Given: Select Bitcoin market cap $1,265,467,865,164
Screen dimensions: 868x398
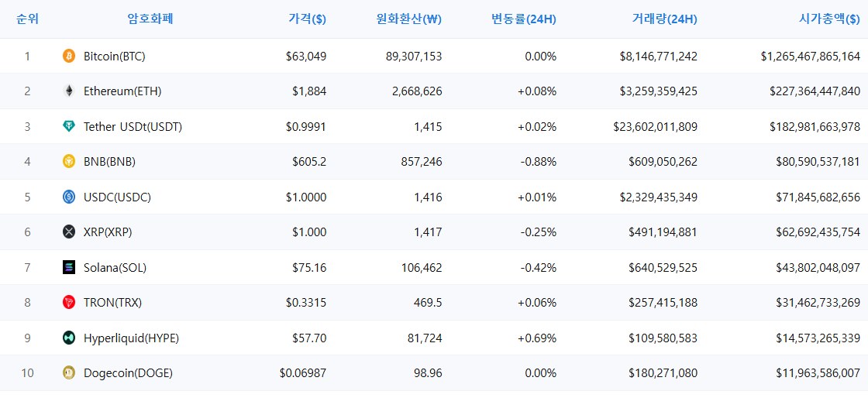Looking at the screenshot, I should tap(811, 57).
